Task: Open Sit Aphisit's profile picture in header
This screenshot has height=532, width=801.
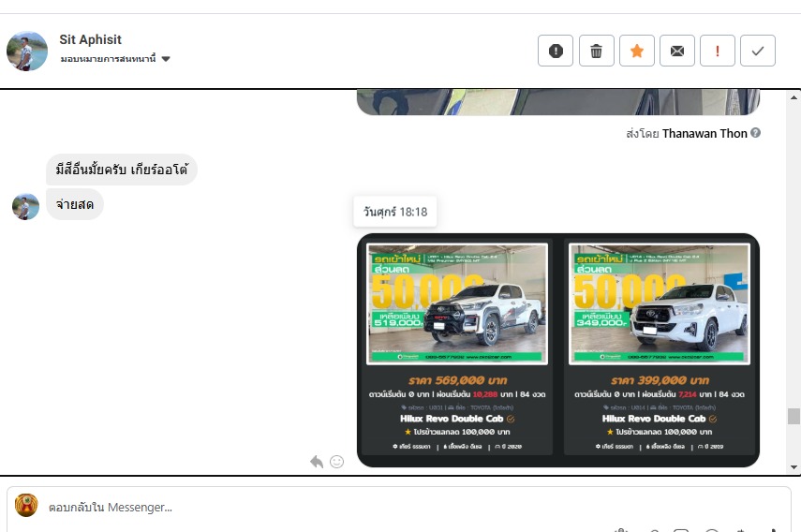Action: pos(27,51)
